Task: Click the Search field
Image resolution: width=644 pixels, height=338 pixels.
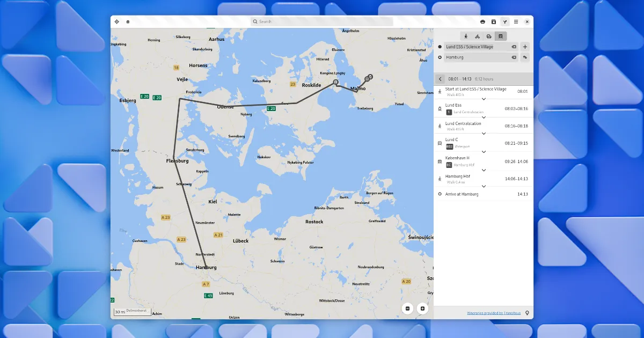Action: click(322, 22)
